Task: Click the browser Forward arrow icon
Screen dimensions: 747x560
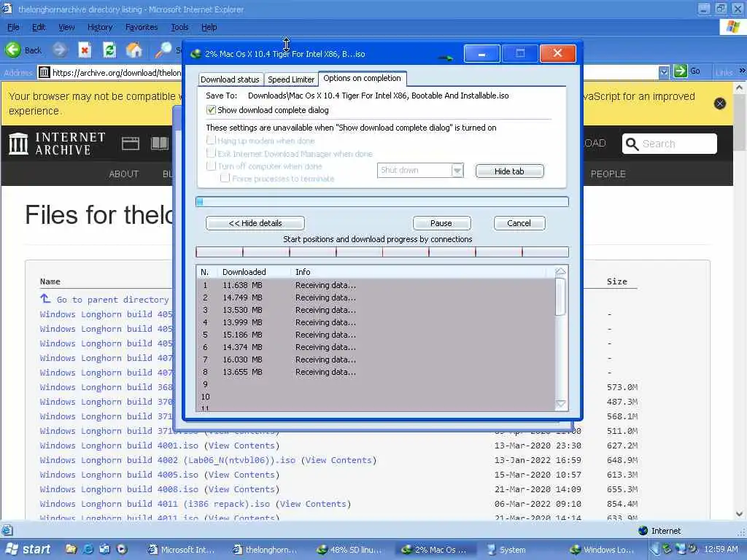Action: [59, 50]
